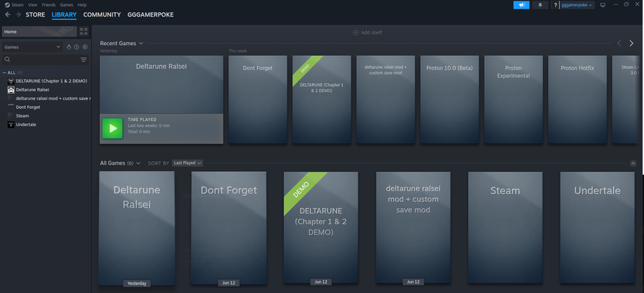Toggle the Linux penguin filter icon
The height and width of the screenshot is (293, 644).
tap(69, 47)
